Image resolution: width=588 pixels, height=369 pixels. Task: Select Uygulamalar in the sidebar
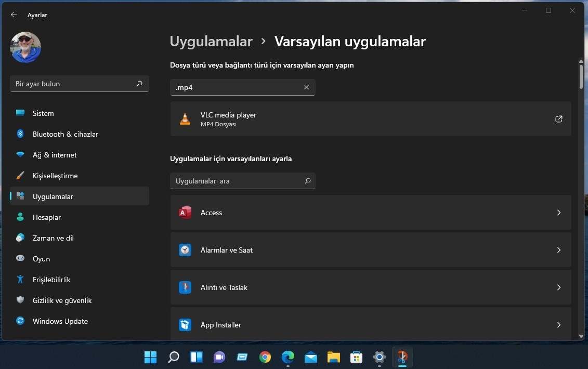click(80, 196)
